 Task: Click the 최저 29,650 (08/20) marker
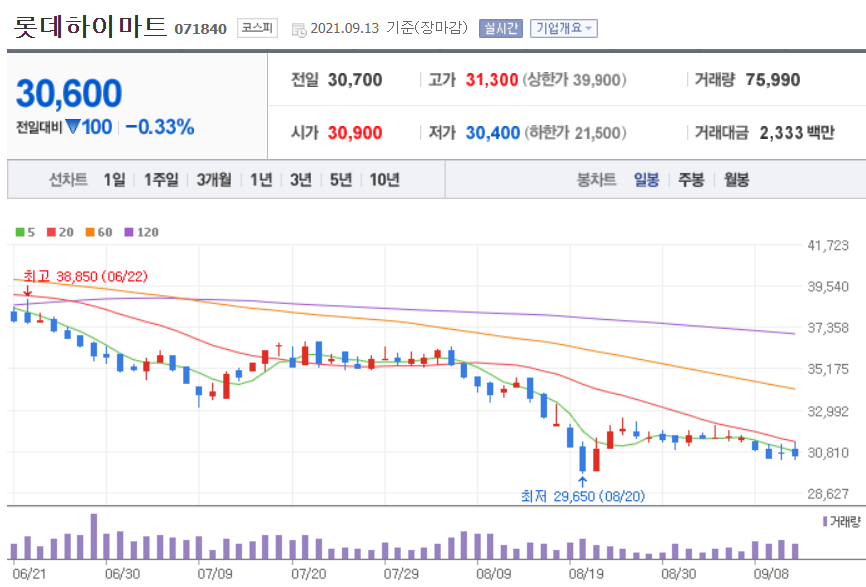point(583,496)
